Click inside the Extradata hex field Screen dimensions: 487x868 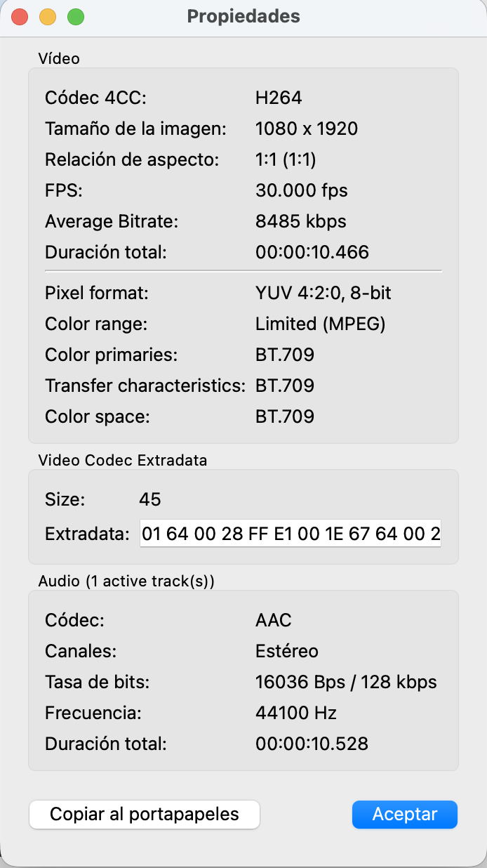pos(291,534)
